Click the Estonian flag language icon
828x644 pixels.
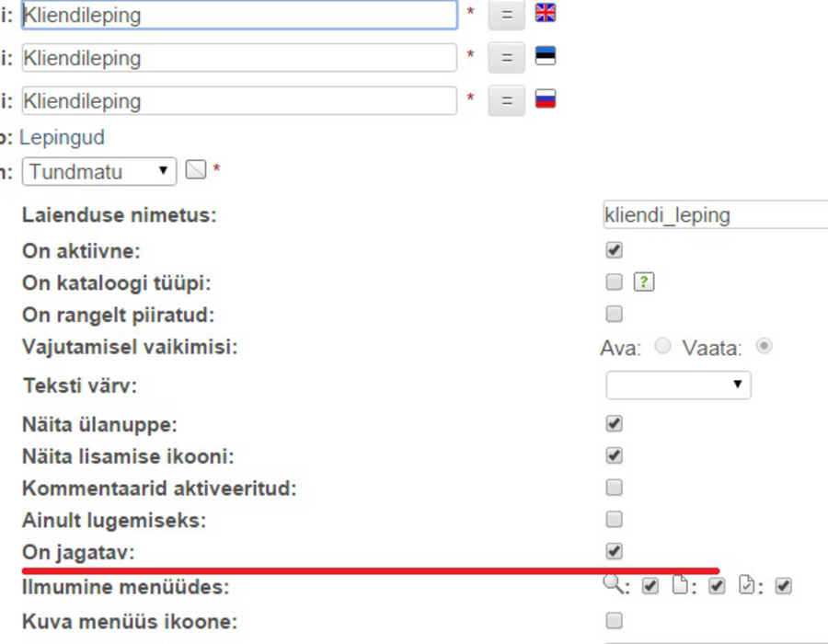[546, 55]
